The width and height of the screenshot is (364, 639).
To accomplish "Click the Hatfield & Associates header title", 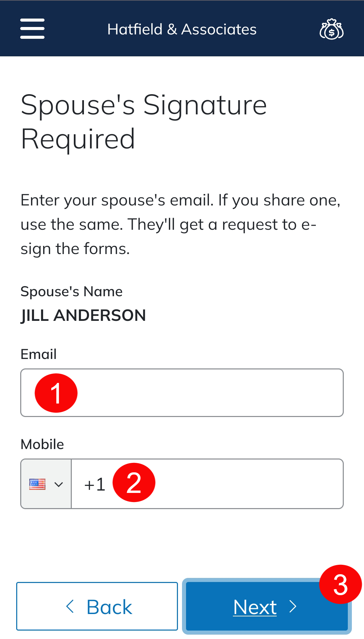I will coord(182,29).
